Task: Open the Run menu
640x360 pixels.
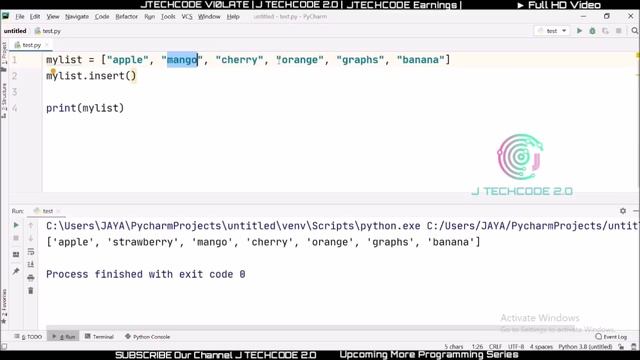Action: (149, 17)
